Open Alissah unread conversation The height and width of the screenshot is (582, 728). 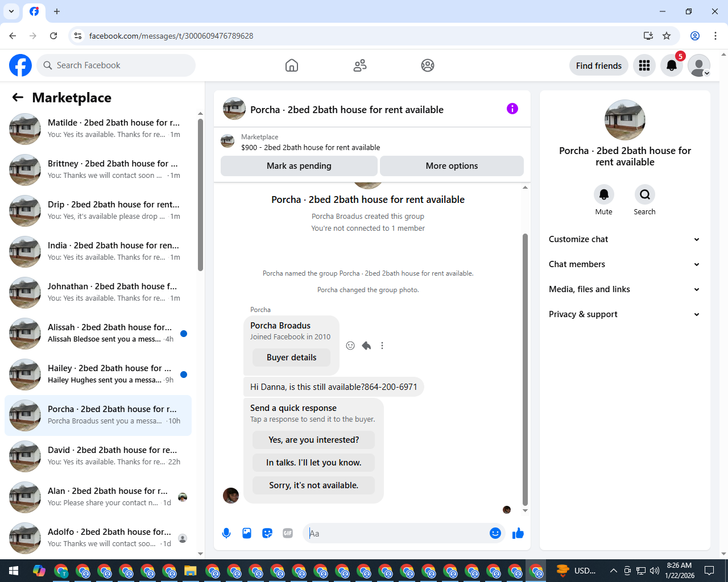(98, 334)
